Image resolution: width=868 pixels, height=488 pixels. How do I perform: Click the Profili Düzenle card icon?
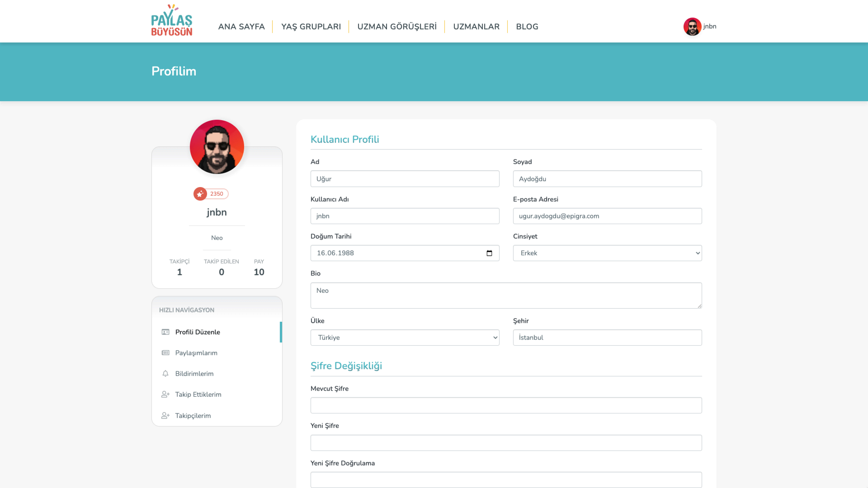pos(165,332)
